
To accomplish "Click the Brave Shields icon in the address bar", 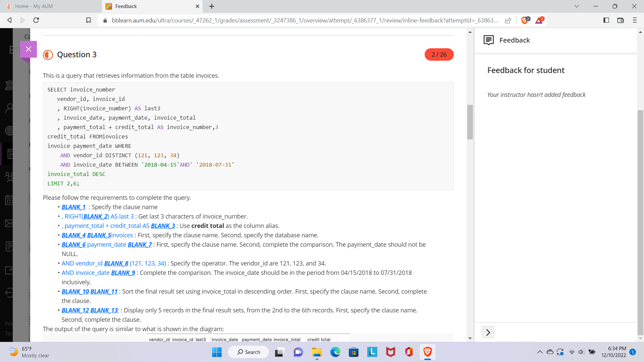I will [524, 20].
